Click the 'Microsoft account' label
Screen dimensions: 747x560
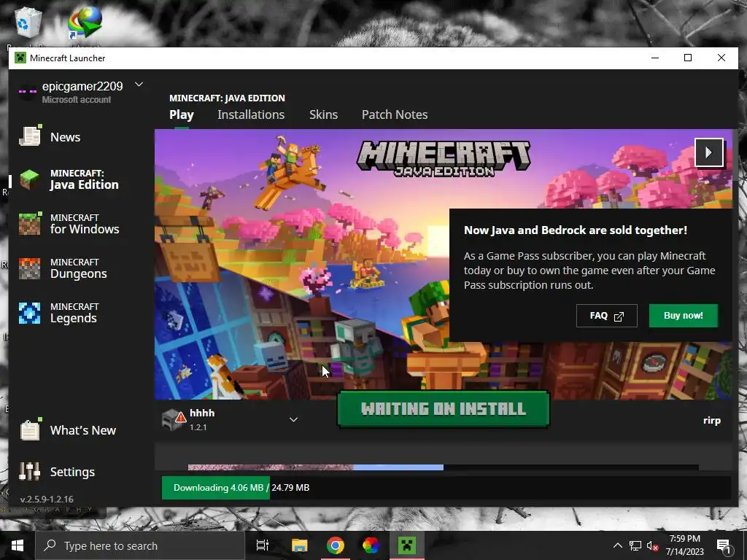[x=76, y=99]
